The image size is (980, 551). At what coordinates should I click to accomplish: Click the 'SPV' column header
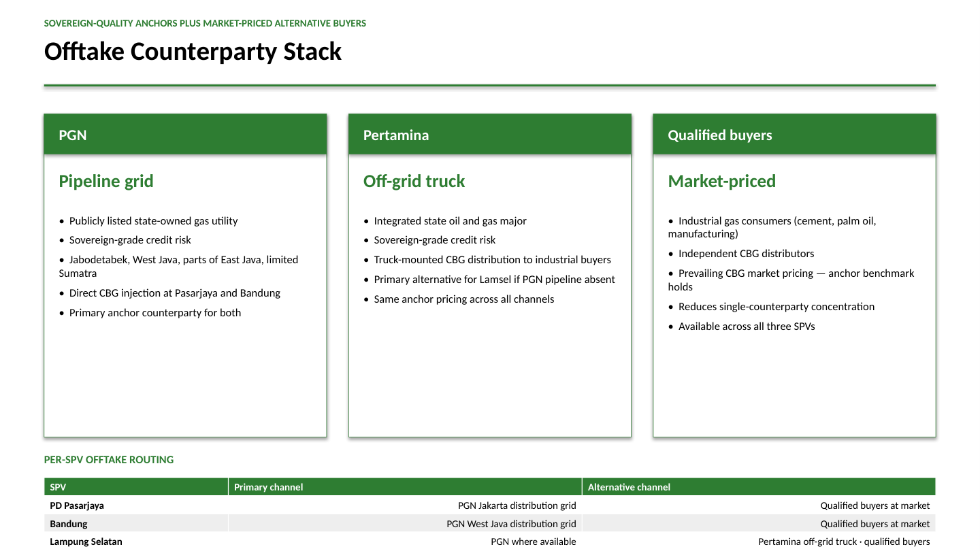tap(136, 487)
